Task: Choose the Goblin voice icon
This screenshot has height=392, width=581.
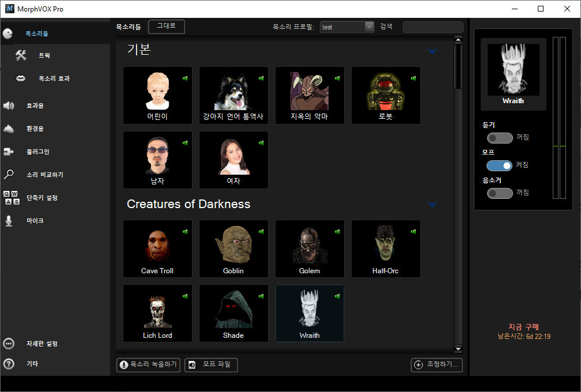Action: click(x=233, y=248)
